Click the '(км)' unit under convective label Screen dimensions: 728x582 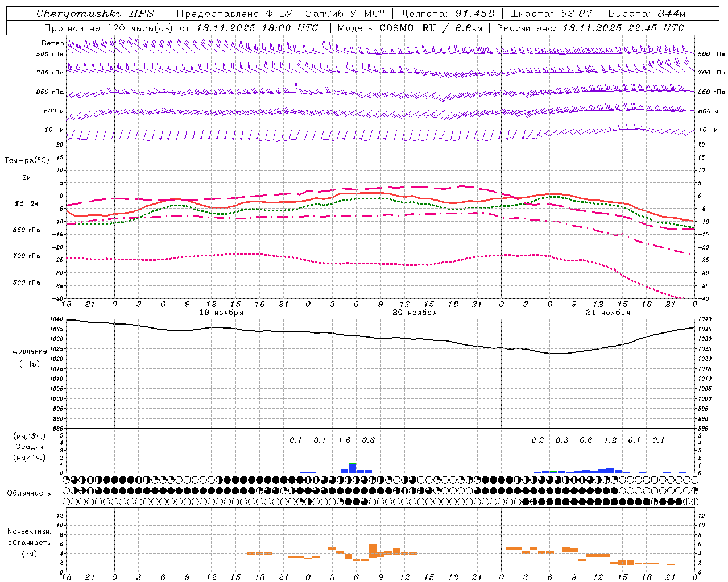click(29, 554)
